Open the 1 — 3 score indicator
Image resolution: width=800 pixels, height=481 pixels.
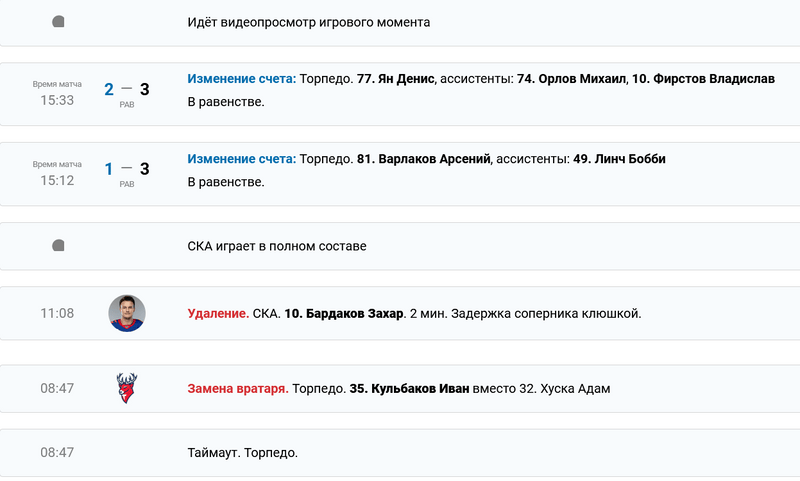(127, 169)
